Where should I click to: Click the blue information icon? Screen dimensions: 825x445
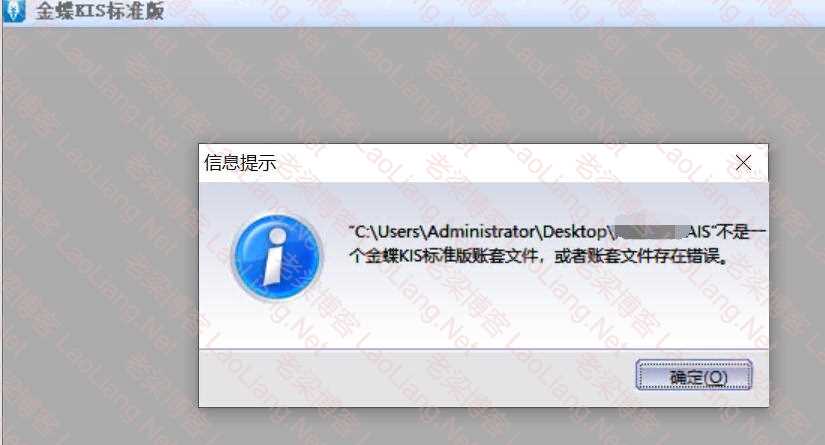[277, 256]
